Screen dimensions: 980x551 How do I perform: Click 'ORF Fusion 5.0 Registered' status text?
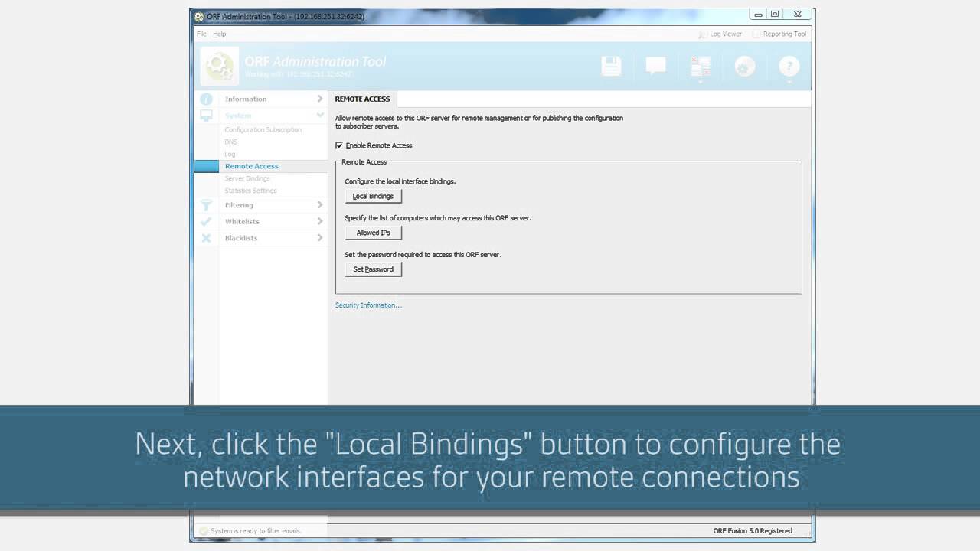pyautogui.click(x=753, y=530)
